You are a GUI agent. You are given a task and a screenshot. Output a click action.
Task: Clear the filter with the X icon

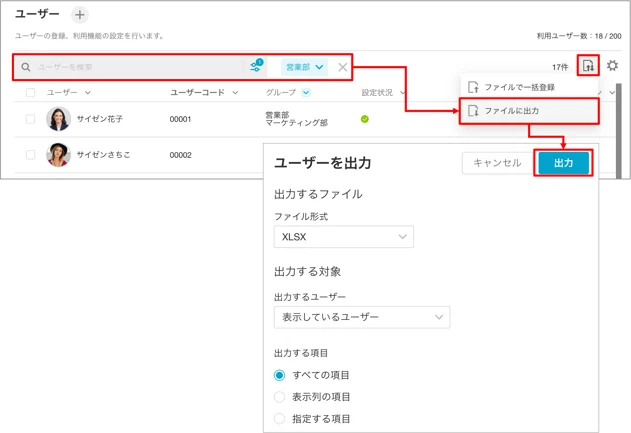(342, 67)
